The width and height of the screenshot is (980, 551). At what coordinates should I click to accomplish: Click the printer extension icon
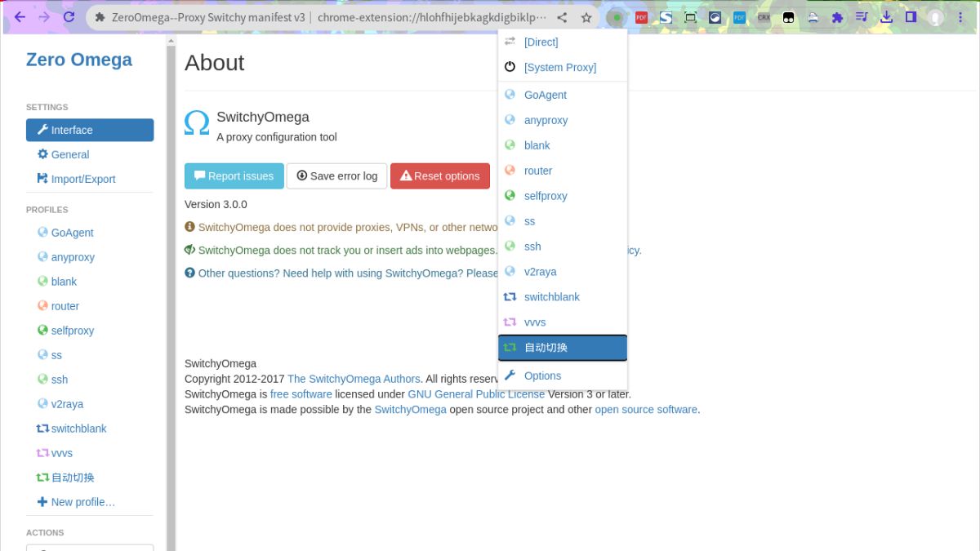click(x=813, y=17)
